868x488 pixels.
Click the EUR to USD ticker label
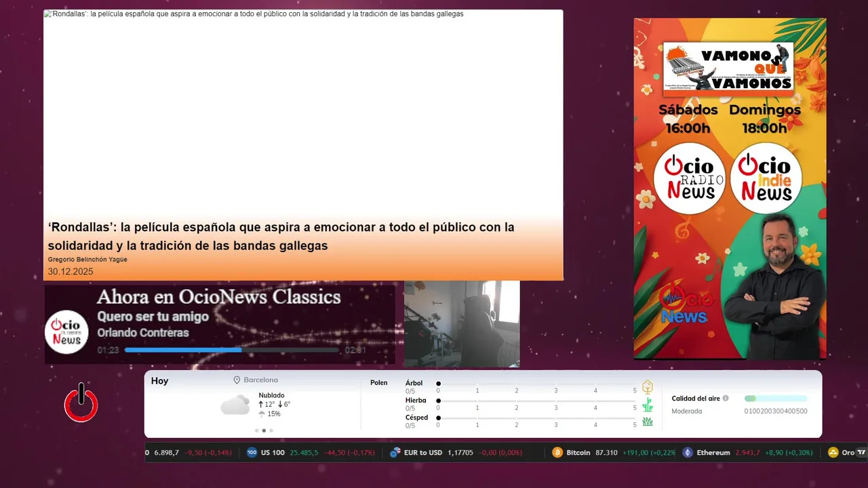click(x=423, y=453)
